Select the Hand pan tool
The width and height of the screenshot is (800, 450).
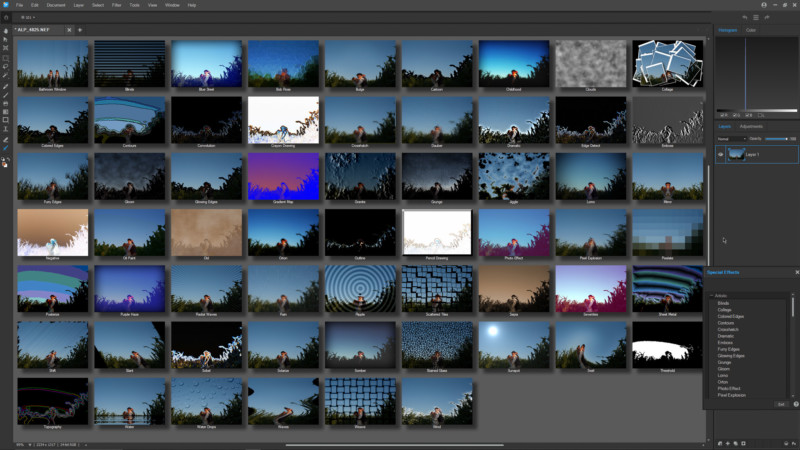[6, 31]
